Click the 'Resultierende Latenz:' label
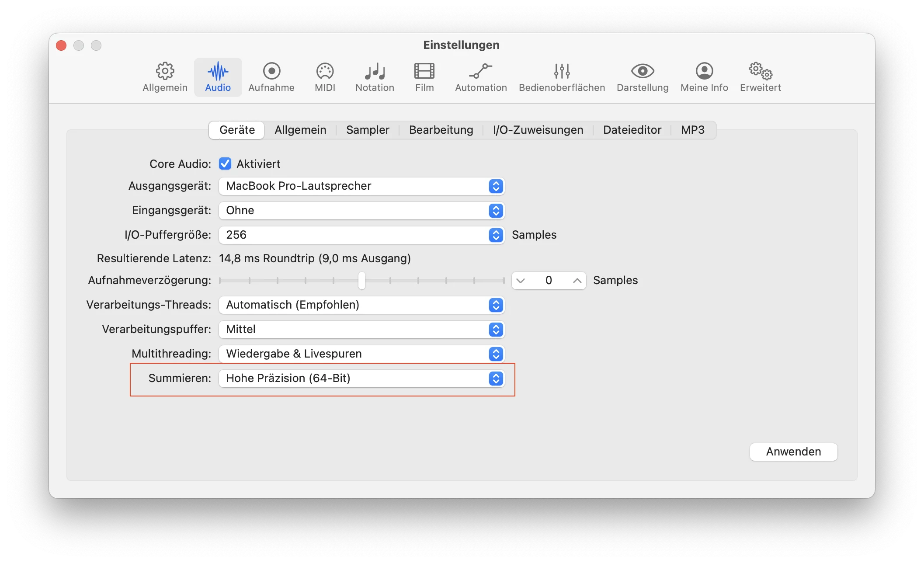 pyautogui.click(x=154, y=258)
